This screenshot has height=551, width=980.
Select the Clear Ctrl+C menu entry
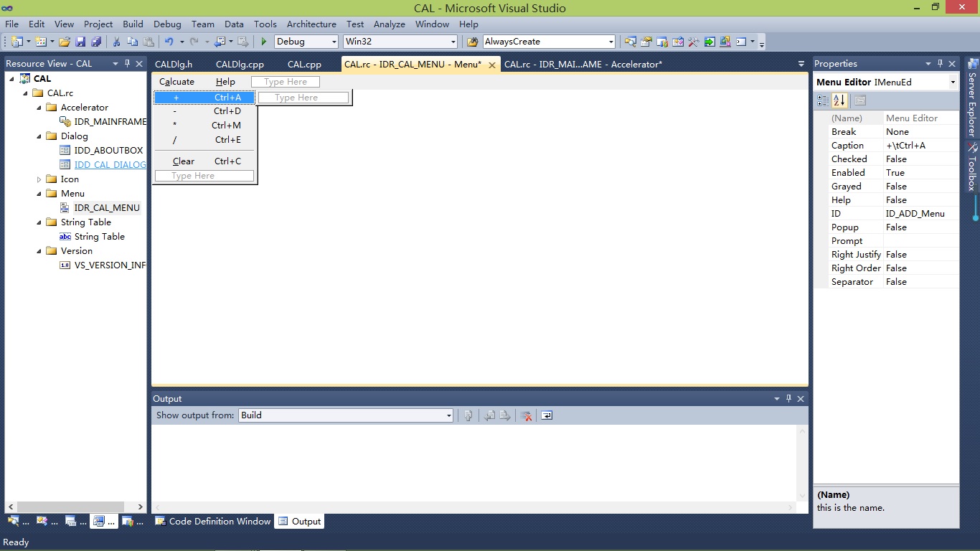click(x=205, y=161)
